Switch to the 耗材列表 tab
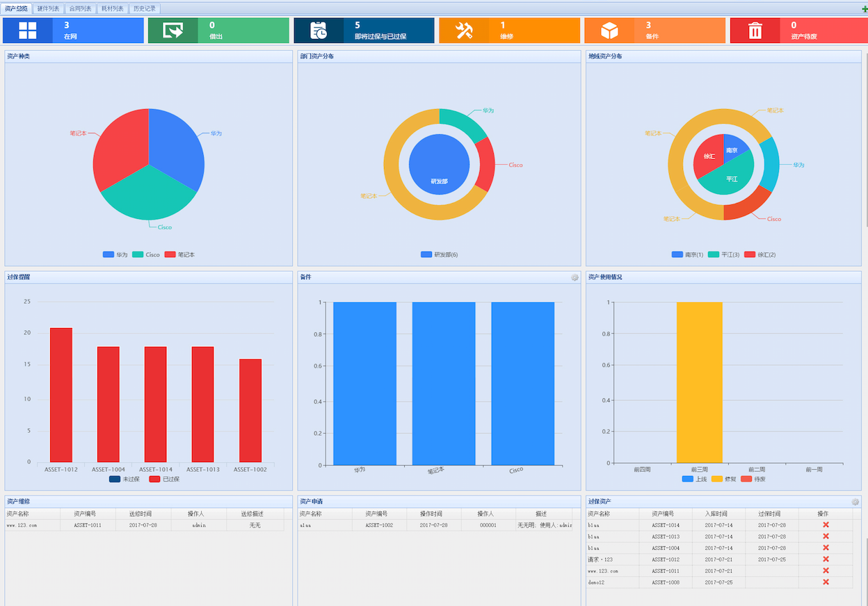The width and height of the screenshot is (868, 606). pyautogui.click(x=113, y=9)
